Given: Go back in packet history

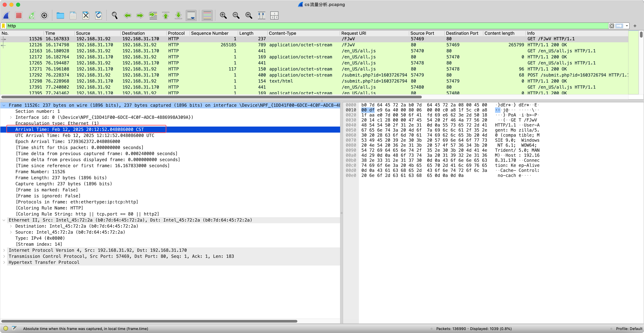Looking at the screenshot, I should (x=127, y=15).
